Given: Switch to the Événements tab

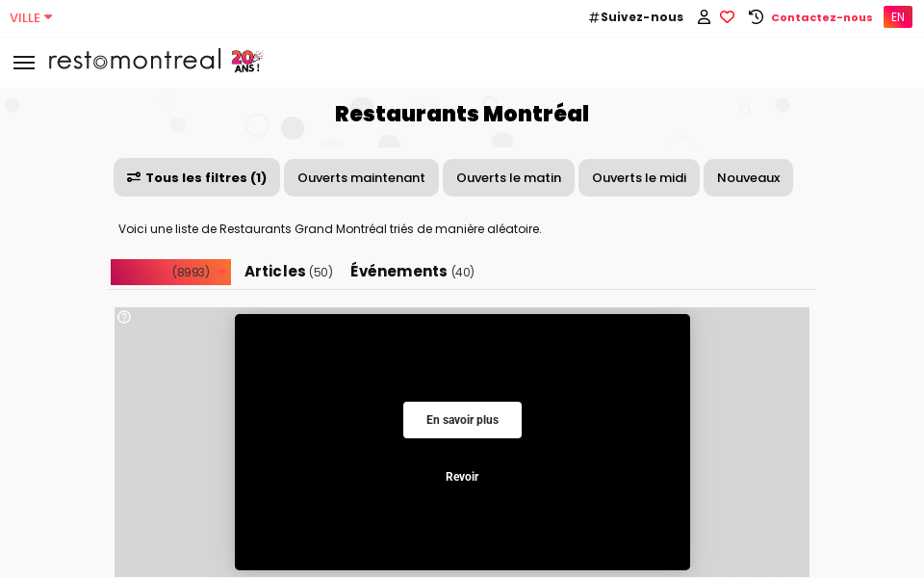Looking at the screenshot, I should click(412, 272).
